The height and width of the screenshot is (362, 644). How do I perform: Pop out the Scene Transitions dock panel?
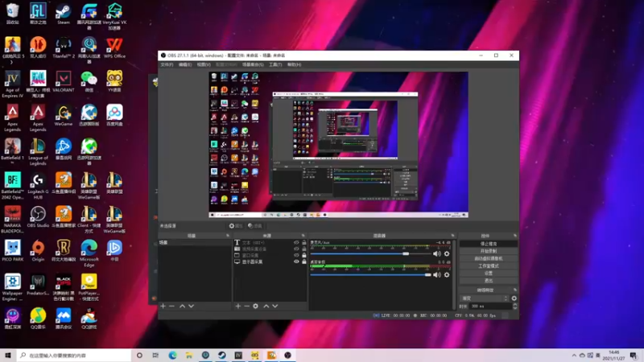pos(514,290)
